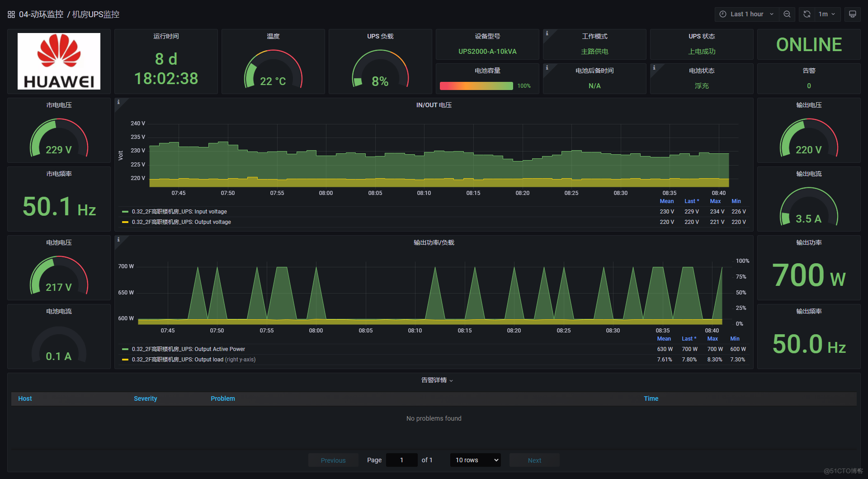The height and width of the screenshot is (479, 868).
Task: Sort alerts by Host column
Action: pyautogui.click(x=25, y=398)
